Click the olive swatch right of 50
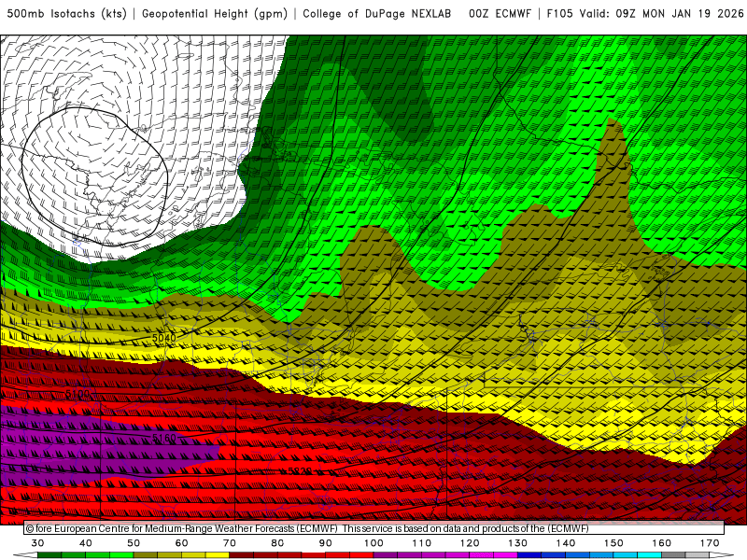Viewport: 747px width, 560px height. pyautogui.click(x=146, y=555)
